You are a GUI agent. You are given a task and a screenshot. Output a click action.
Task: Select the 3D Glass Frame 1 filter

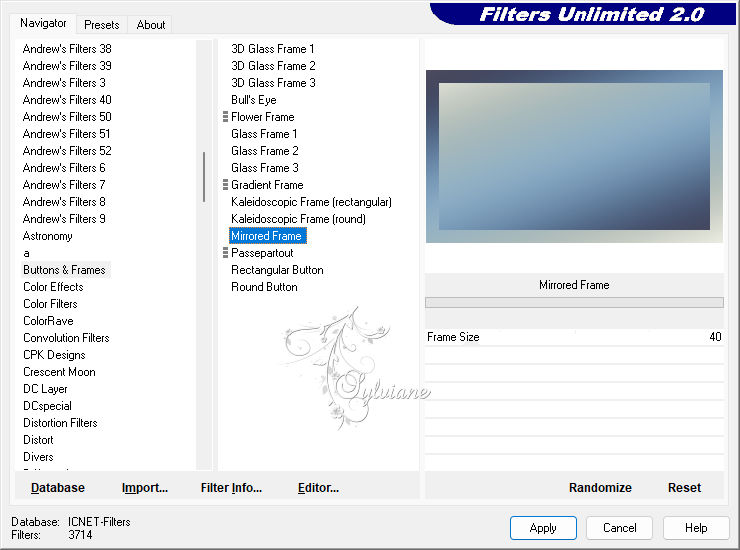point(273,49)
